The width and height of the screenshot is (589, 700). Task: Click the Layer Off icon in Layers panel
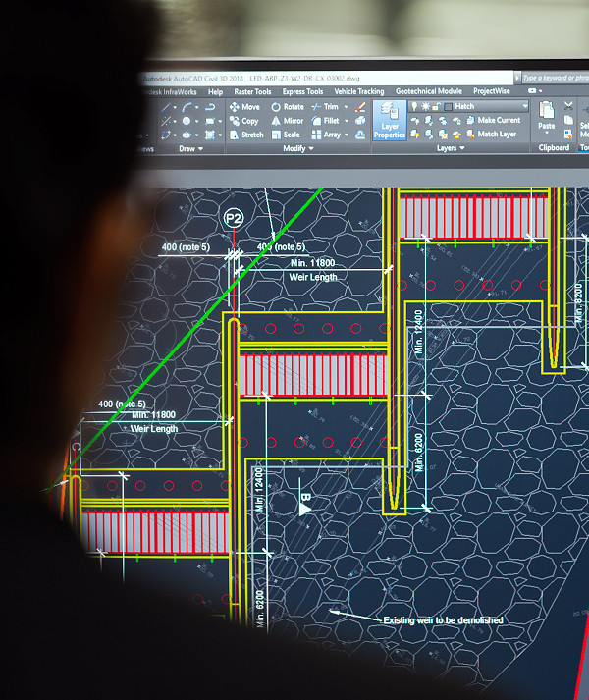(x=415, y=120)
